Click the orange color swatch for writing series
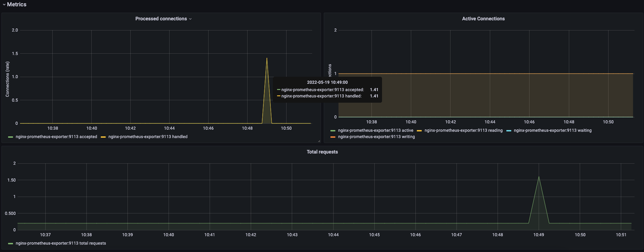This screenshot has height=252, width=644. (x=333, y=137)
